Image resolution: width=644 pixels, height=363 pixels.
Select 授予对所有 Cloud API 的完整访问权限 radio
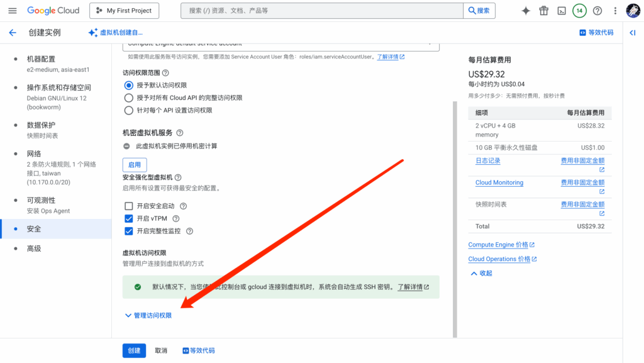[x=128, y=98]
